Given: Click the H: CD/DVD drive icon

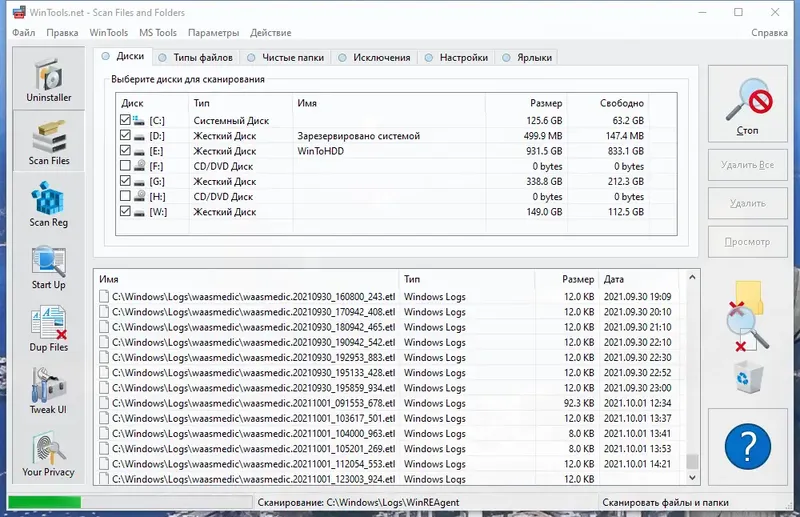Looking at the screenshot, I should [x=139, y=196].
